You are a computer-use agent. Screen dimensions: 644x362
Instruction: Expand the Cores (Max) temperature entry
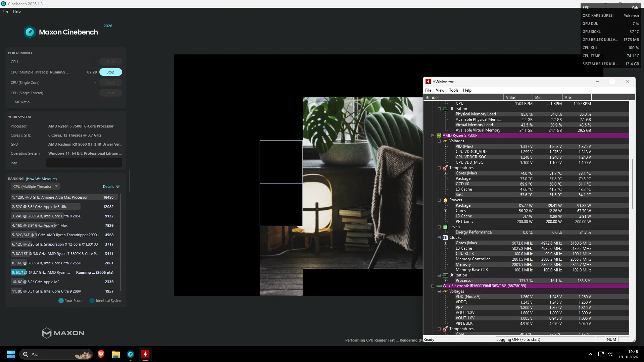tap(445, 173)
